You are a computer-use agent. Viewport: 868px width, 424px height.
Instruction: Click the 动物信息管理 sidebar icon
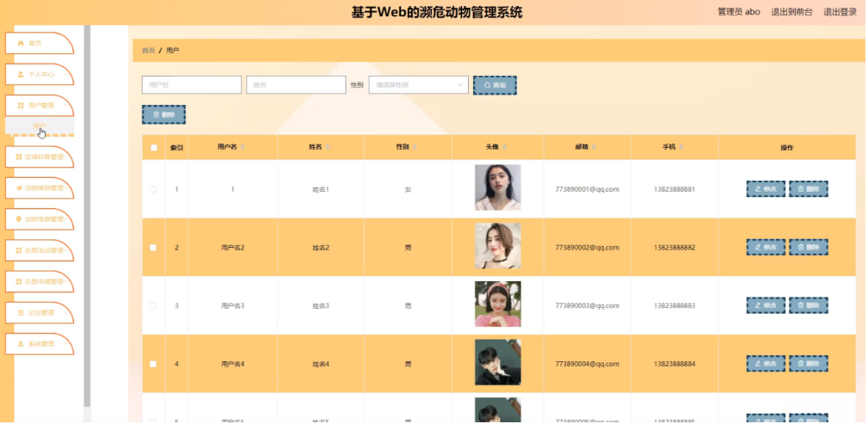point(18,219)
